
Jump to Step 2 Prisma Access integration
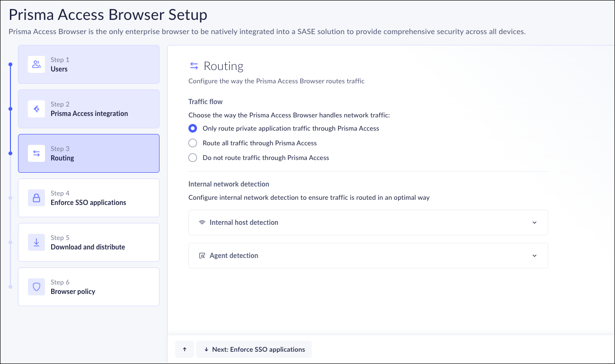[x=89, y=109]
